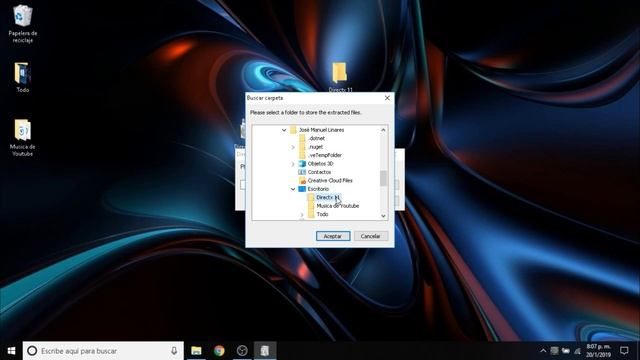Expand the Objetos 3D node
Screen dimensions: 640x360
pyautogui.click(x=293, y=164)
